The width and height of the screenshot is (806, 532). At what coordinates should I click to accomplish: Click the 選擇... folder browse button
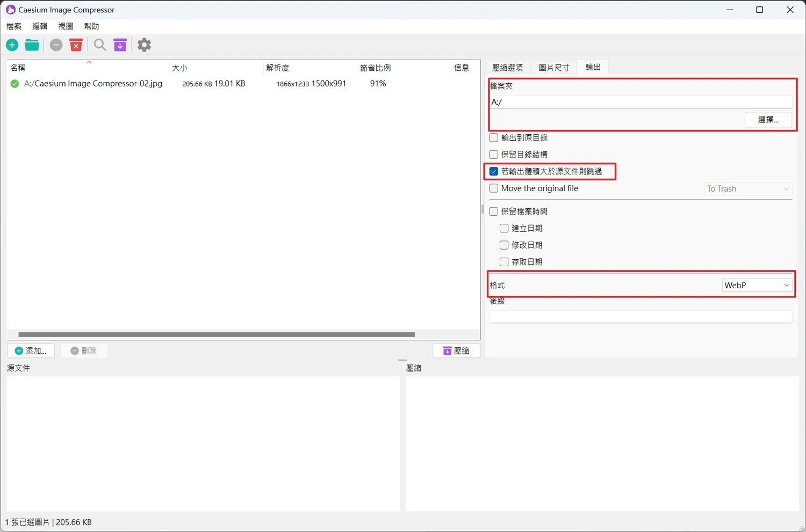click(768, 120)
